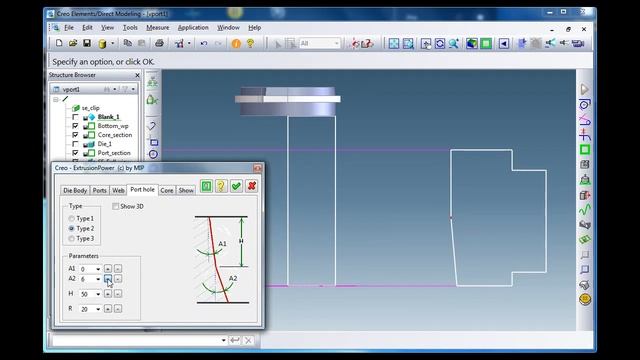640x360 pixels.
Task: Close the Structure Browser panel
Action: pos(137,75)
